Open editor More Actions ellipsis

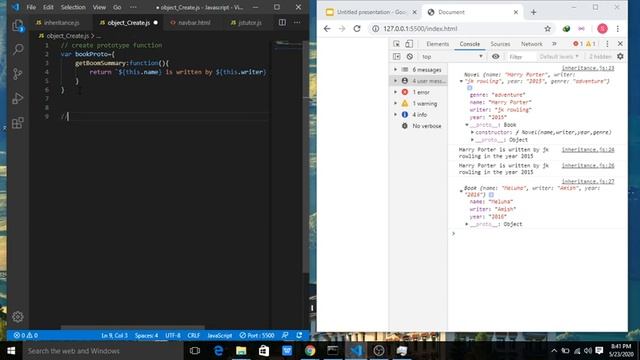(x=297, y=22)
